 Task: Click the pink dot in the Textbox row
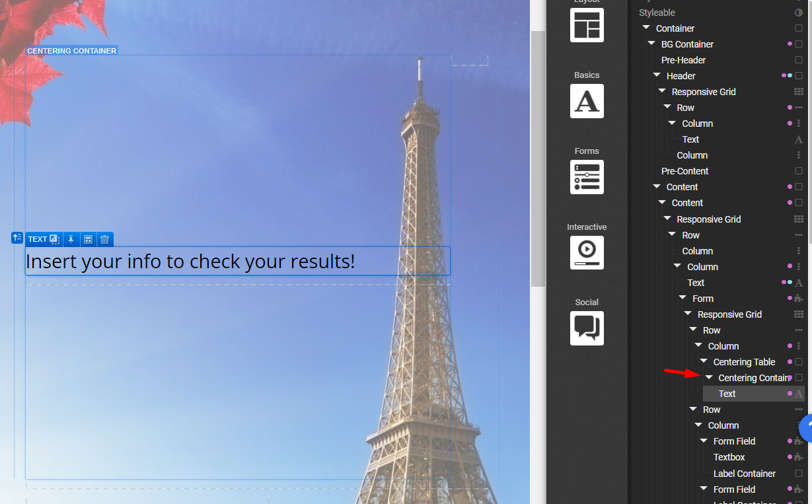point(790,457)
